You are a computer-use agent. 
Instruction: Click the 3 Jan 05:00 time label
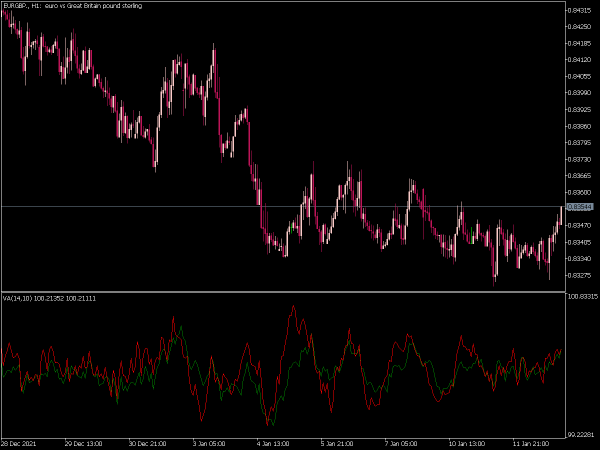[x=210, y=444]
